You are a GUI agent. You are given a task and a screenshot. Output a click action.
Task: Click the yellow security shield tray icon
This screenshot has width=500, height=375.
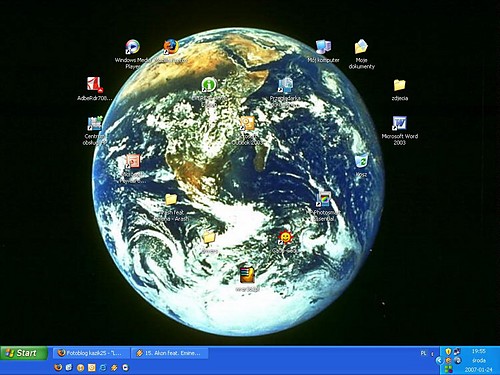pos(448,352)
